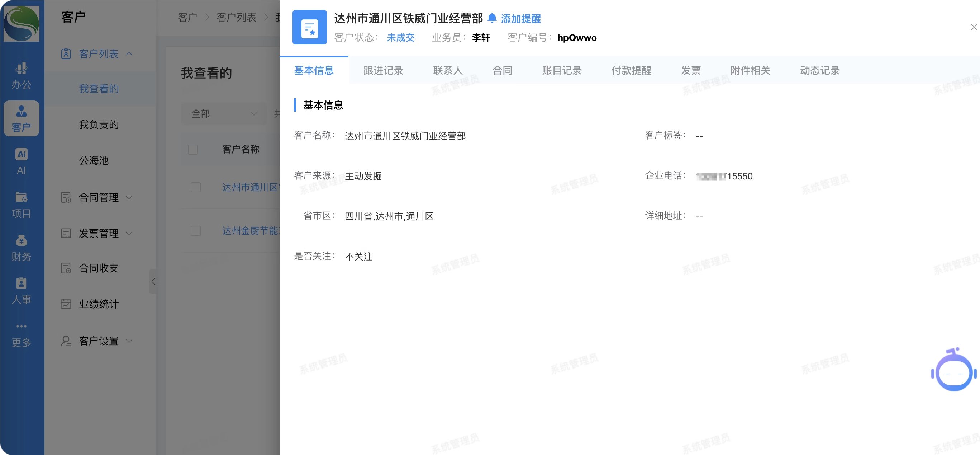Toggle the select-all checkbox beside 客户名称
The image size is (980, 455).
(193, 149)
